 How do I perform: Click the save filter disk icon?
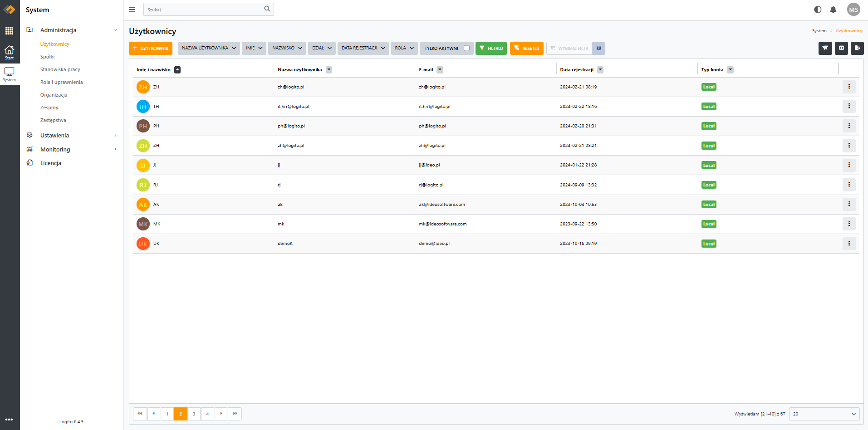[x=598, y=48]
